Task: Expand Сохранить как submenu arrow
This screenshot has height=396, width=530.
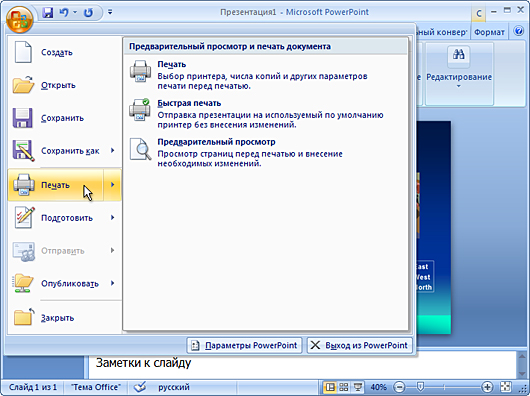Action: [x=113, y=151]
